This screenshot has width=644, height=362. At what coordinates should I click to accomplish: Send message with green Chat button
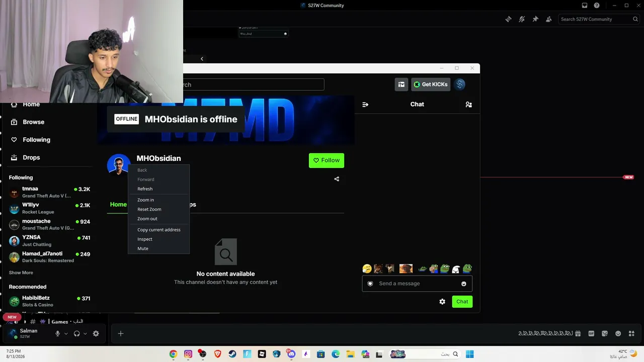point(462,302)
